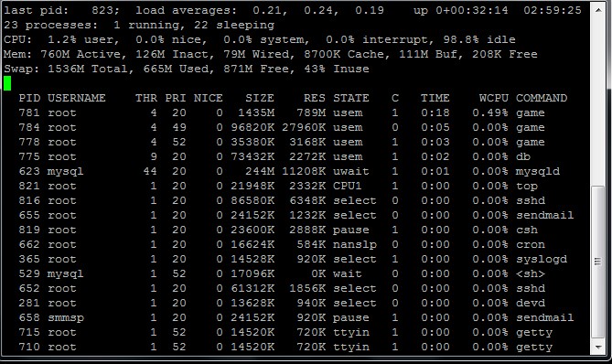Click sshd command on PID 652 row
612x364 pixels.
[531, 288]
